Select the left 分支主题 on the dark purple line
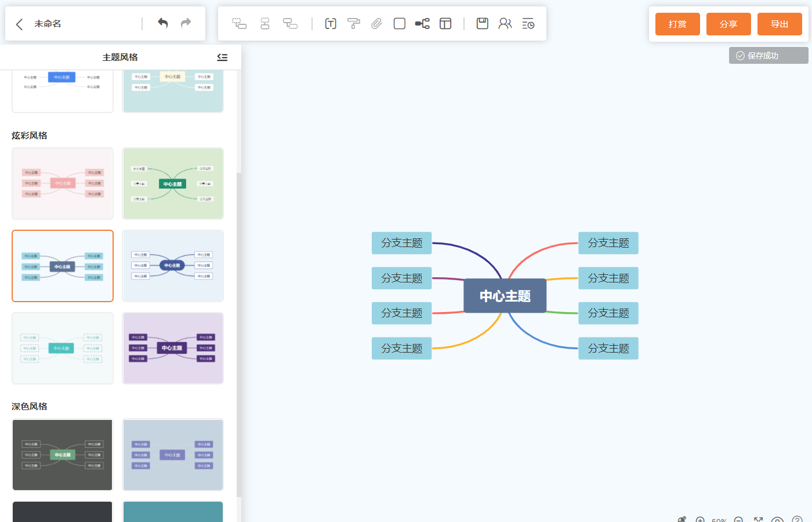Screen dimensions: 812x522 coord(402,243)
